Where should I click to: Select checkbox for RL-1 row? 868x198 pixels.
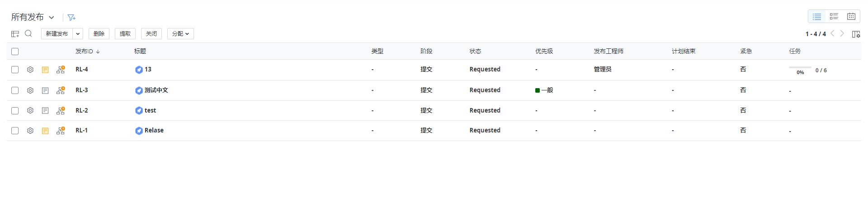pyautogui.click(x=15, y=131)
